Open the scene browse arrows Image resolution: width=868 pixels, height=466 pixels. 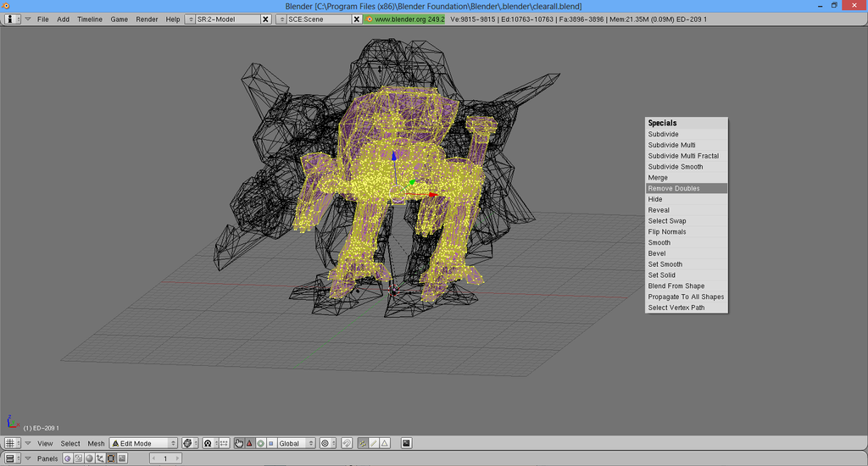281,19
